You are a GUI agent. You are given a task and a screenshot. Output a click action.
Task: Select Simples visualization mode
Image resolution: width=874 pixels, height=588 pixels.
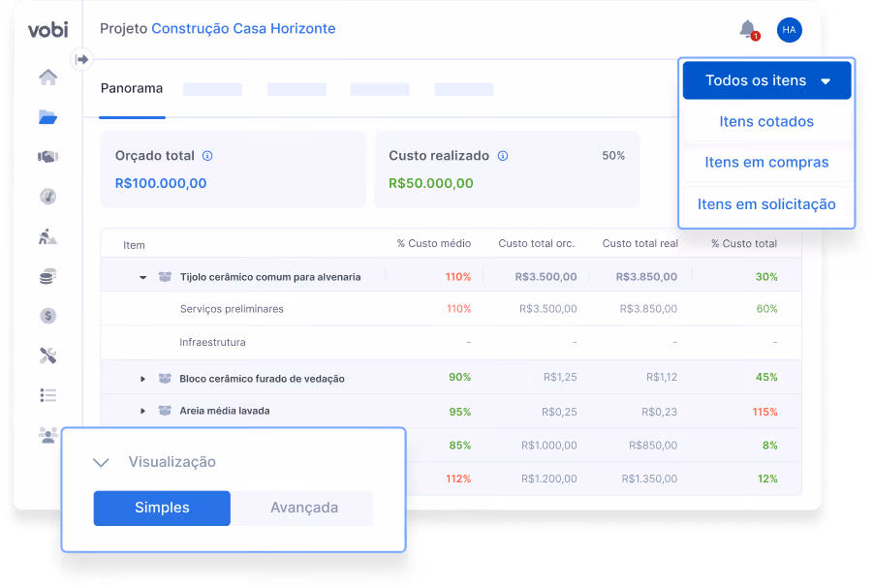(162, 508)
